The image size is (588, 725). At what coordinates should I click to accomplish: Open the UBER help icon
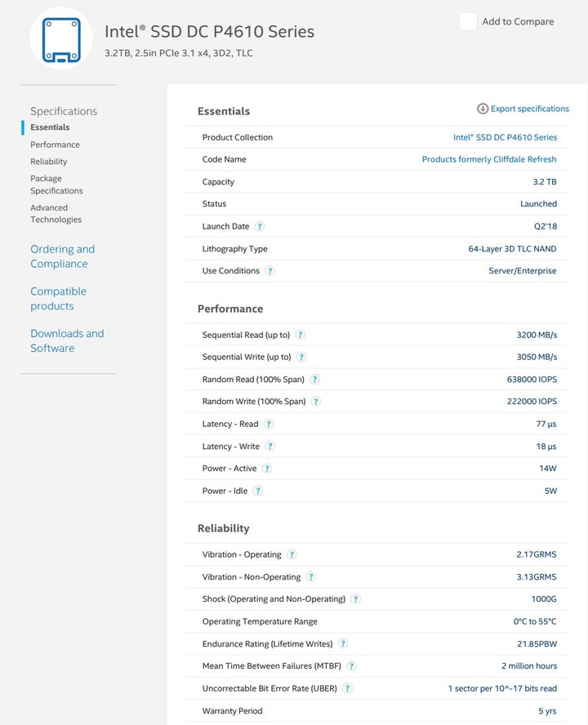(347, 688)
